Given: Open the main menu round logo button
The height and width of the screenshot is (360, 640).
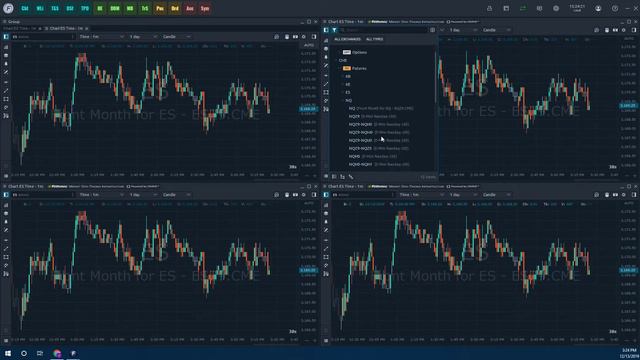Looking at the screenshot, I should [x=8, y=8].
